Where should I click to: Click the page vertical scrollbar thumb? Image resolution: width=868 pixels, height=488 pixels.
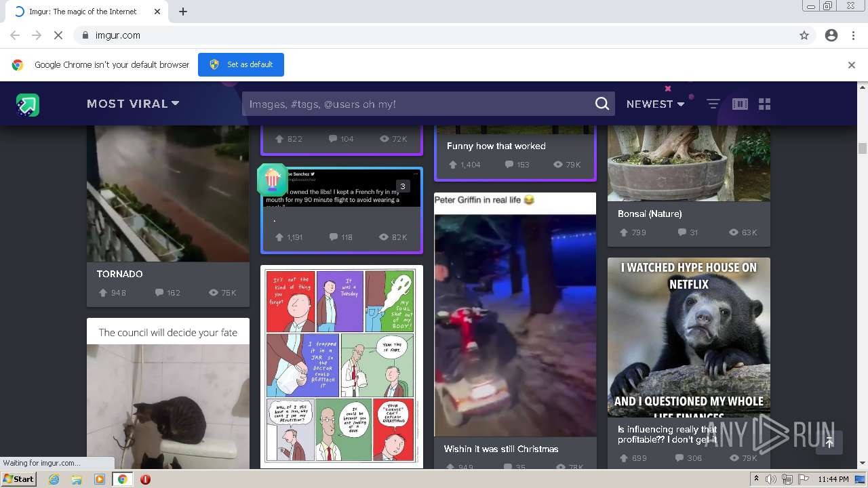[x=863, y=148]
